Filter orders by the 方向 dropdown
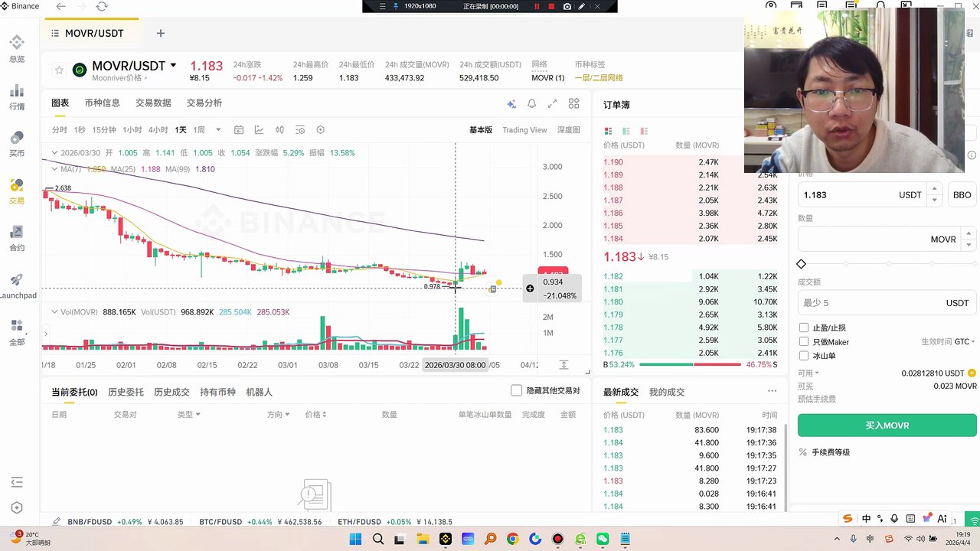The width and height of the screenshot is (980, 551). pyautogui.click(x=278, y=415)
